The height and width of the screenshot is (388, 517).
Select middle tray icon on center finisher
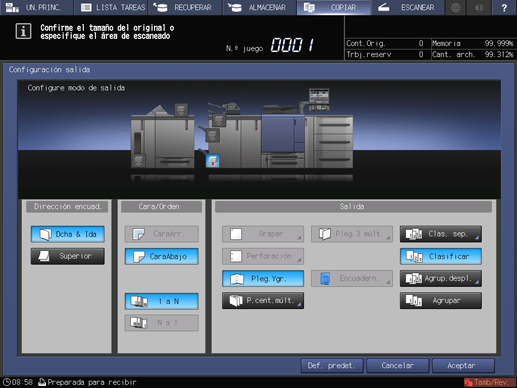(212, 136)
